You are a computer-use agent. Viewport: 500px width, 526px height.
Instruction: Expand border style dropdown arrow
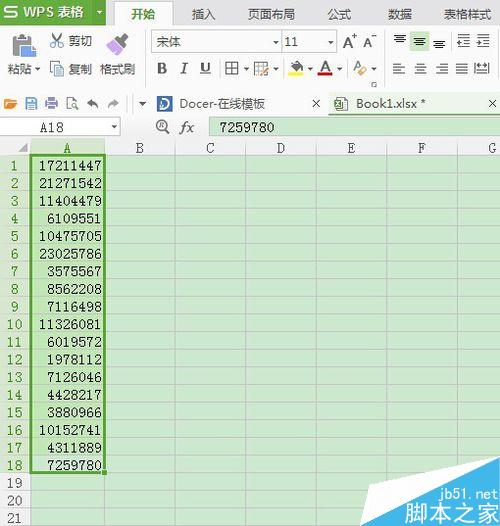[x=246, y=69]
